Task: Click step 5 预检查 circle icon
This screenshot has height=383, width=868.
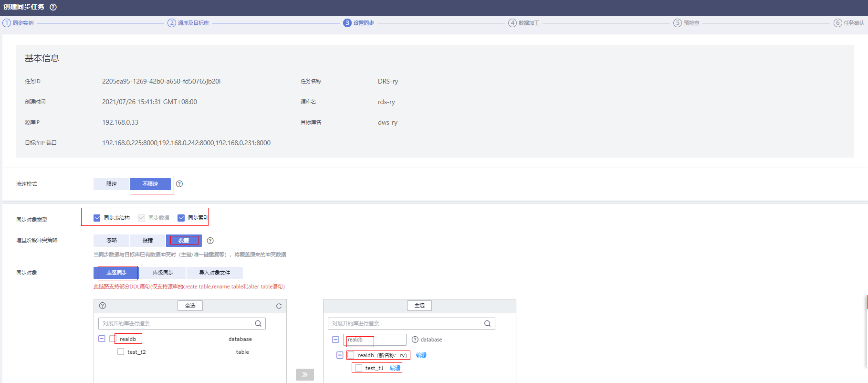Action: tap(678, 23)
